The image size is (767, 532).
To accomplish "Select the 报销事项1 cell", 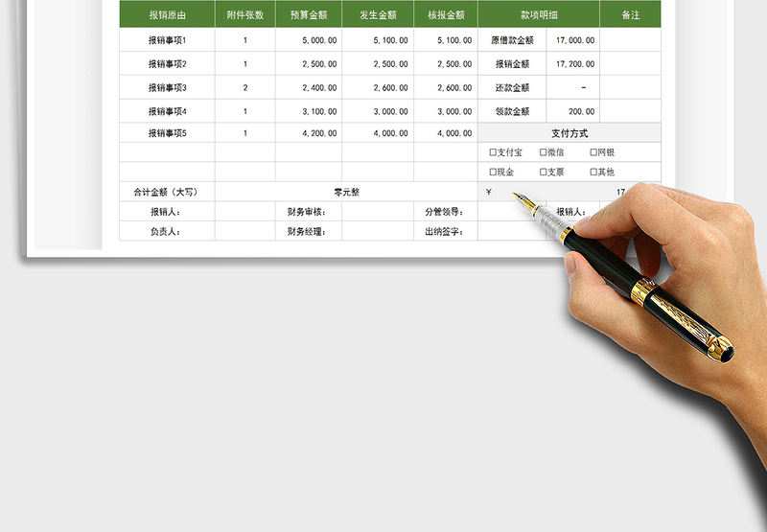I will tap(168, 40).
